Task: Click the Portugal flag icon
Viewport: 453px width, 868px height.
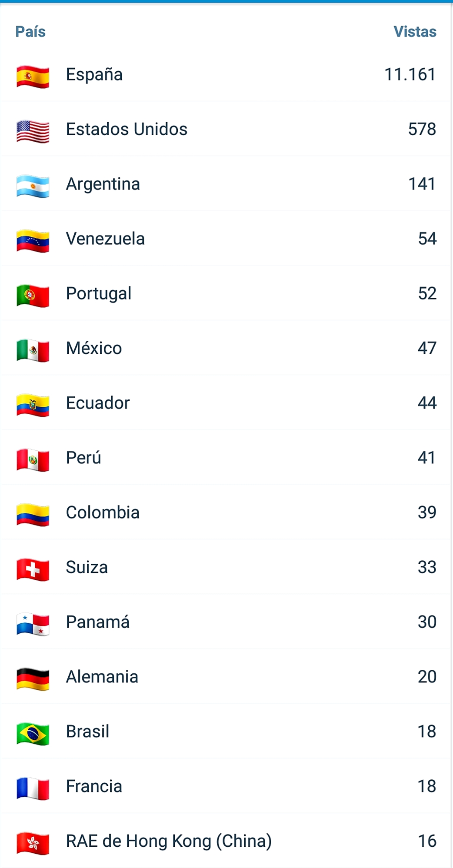Action: click(33, 296)
